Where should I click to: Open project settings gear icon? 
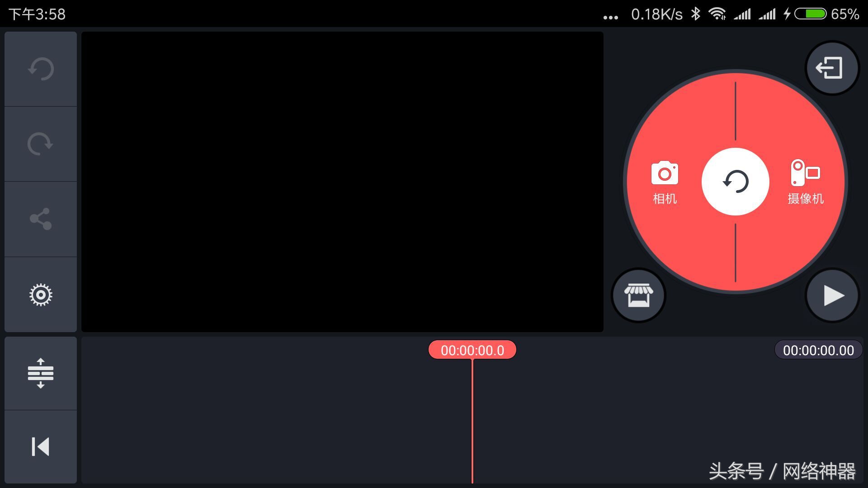tap(41, 295)
